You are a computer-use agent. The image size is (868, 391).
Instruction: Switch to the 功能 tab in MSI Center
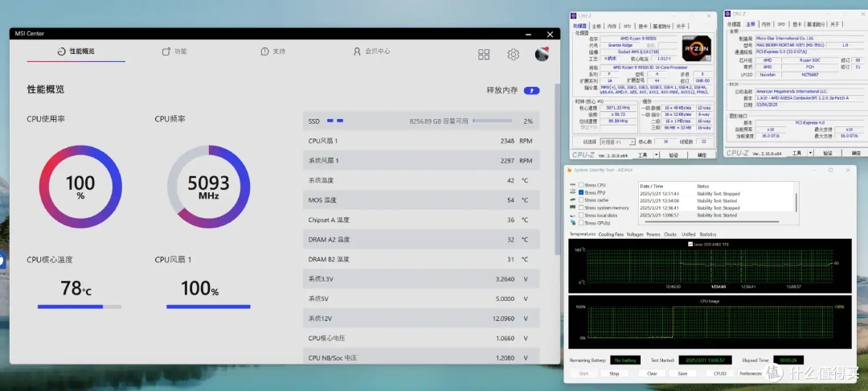point(174,51)
